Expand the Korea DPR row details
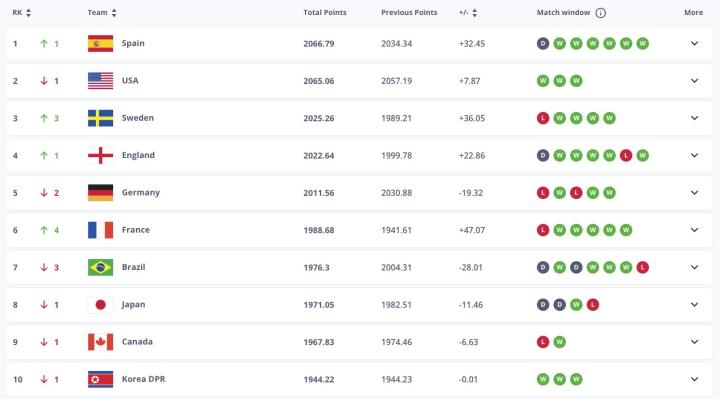This screenshot has width=720, height=399. coord(694,379)
